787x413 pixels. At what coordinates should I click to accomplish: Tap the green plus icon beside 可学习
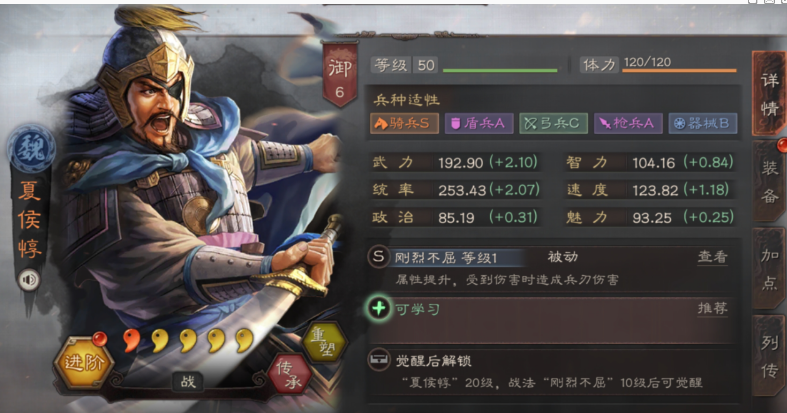pyautogui.click(x=379, y=308)
